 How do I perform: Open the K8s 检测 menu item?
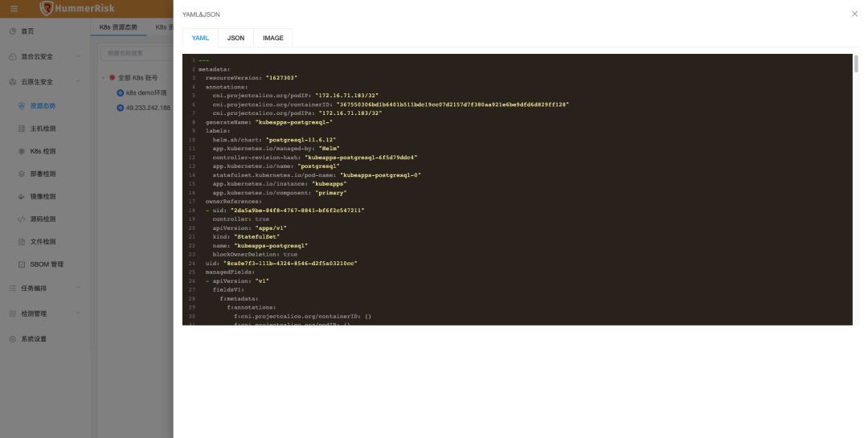(x=45, y=151)
